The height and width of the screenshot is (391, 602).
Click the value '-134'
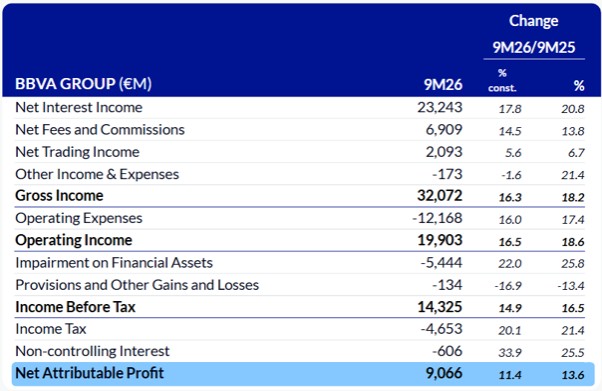coord(447,285)
